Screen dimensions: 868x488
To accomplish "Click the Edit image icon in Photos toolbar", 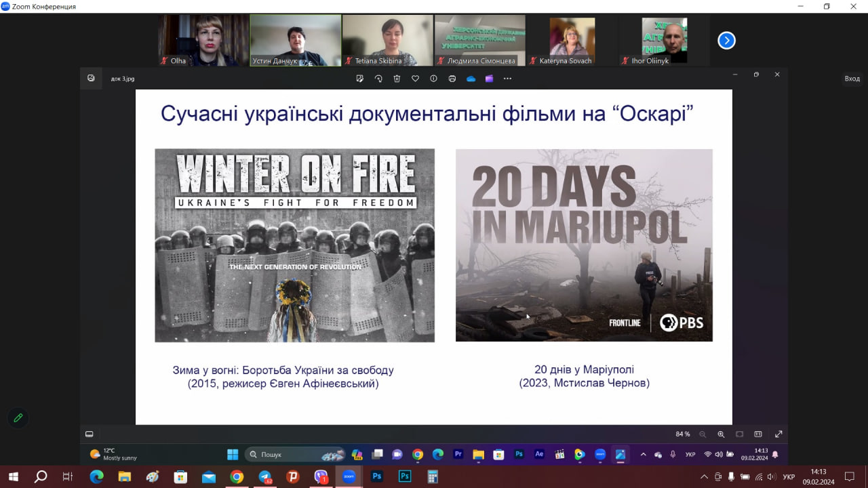I will pos(360,79).
